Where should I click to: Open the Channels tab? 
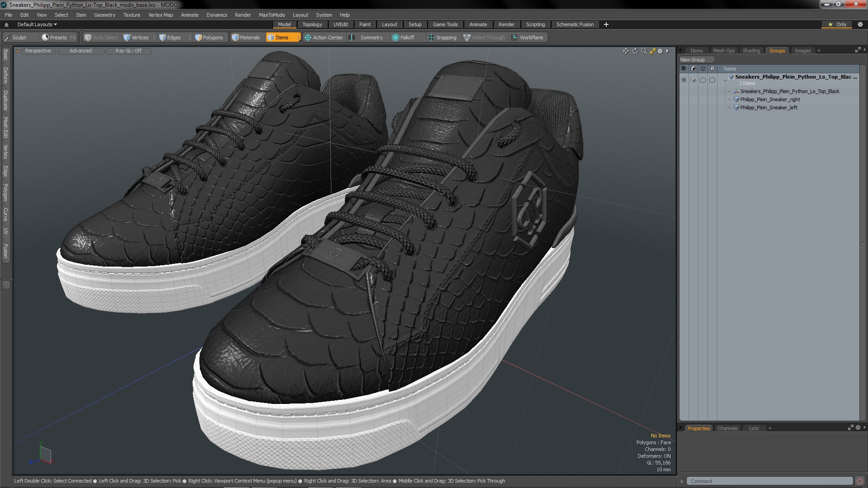tap(727, 428)
